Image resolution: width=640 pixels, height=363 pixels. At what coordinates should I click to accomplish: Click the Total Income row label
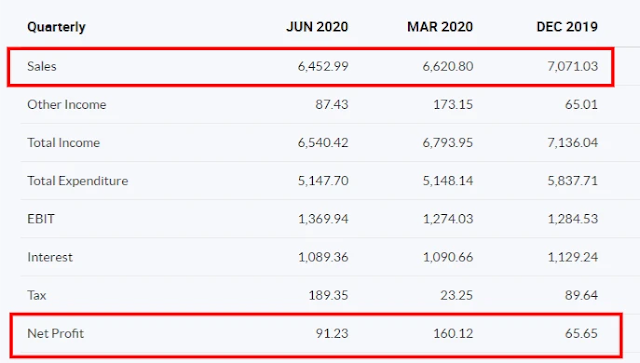63,143
